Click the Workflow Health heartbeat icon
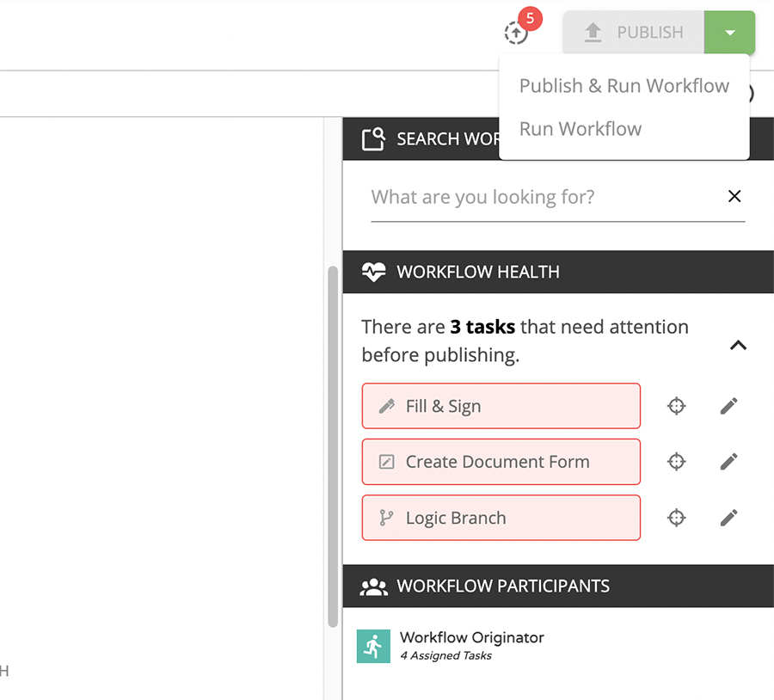 (x=373, y=270)
